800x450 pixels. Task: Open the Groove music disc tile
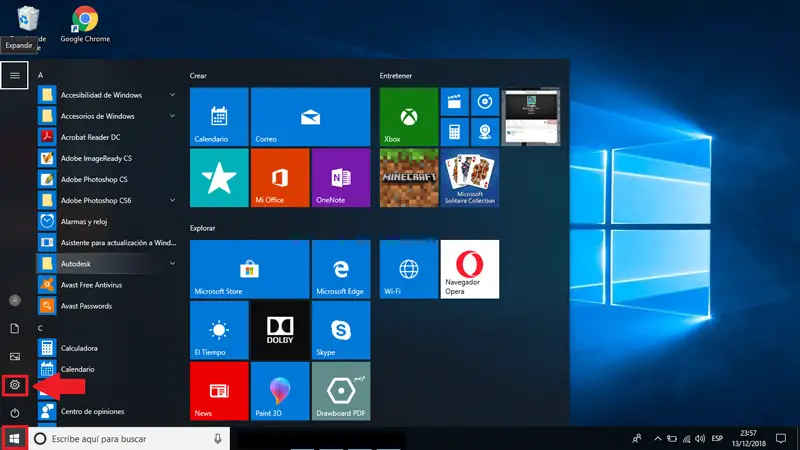(x=485, y=102)
